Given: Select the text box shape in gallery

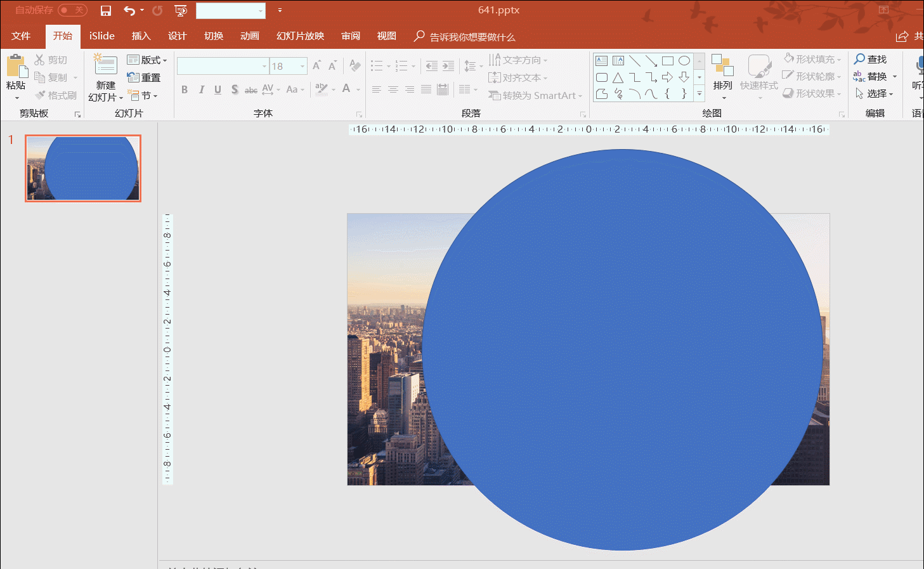Looking at the screenshot, I should pyautogui.click(x=601, y=61).
